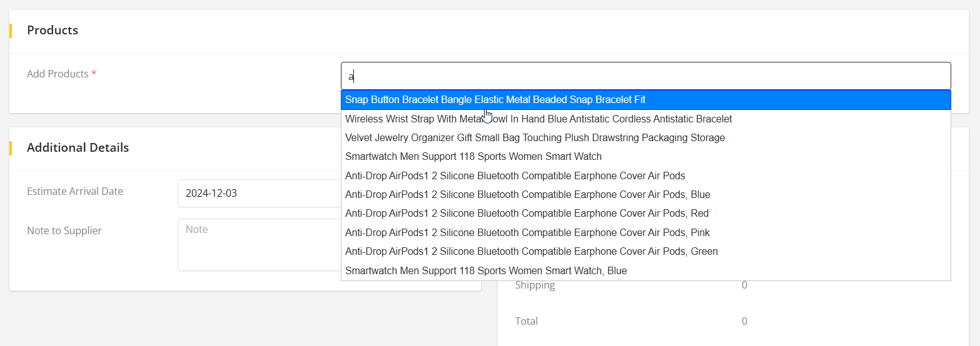Viewport: 980px width, 346px height.
Task: Select the Blue Anti-Drop AirPods cover option
Action: pyautogui.click(x=527, y=194)
